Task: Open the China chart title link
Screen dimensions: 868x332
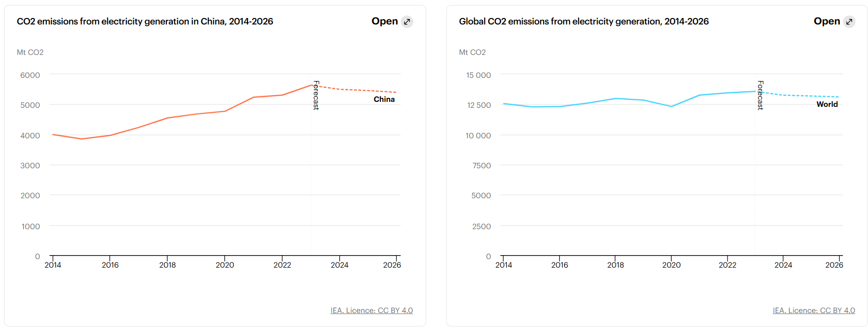Action: coord(145,21)
